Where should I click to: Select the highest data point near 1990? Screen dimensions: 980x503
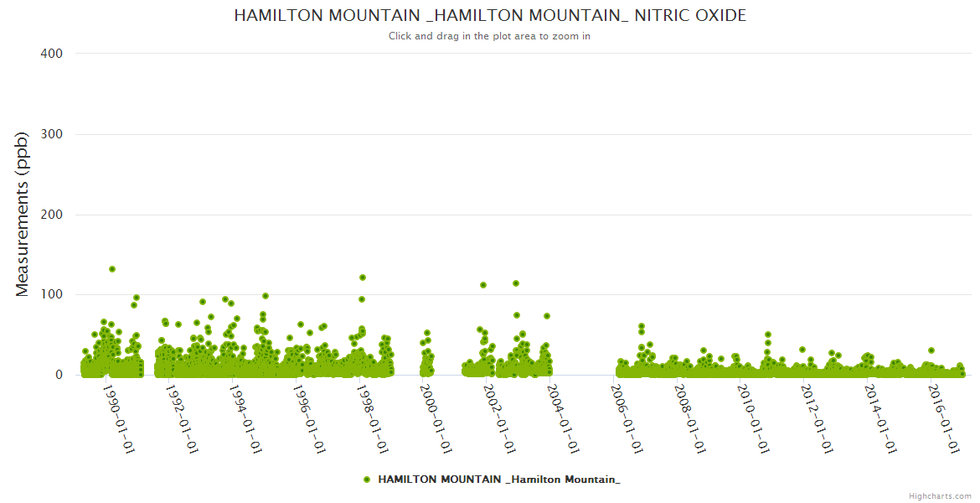[112, 269]
